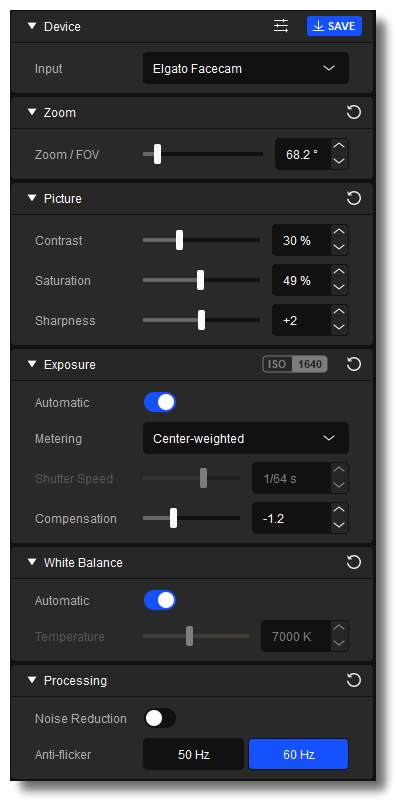Disable Automatic white balance switch

pos(160,600)
